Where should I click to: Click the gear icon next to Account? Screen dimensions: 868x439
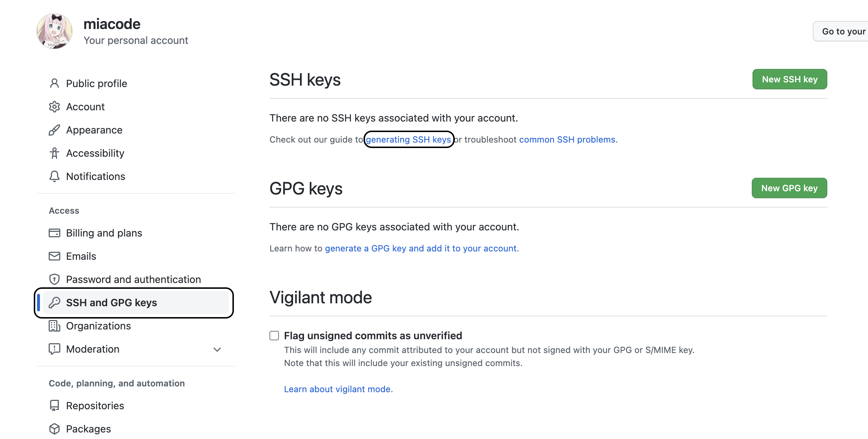coord(54,107)
